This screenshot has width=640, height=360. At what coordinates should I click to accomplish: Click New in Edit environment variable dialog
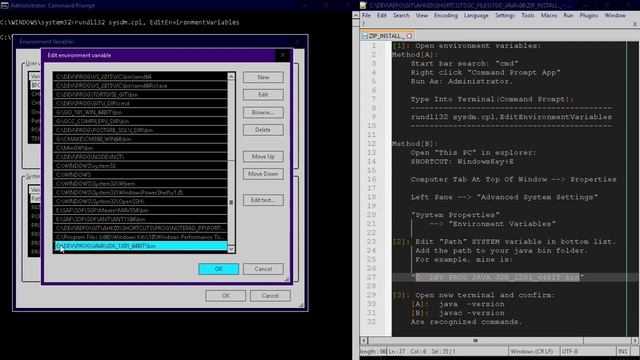tap(263, 77)
